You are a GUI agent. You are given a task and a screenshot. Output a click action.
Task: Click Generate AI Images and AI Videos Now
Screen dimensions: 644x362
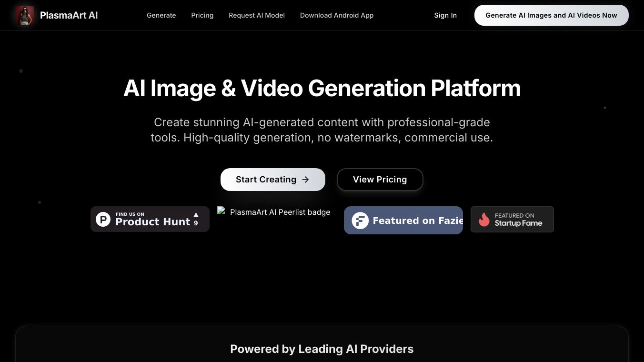coord(552,15)
